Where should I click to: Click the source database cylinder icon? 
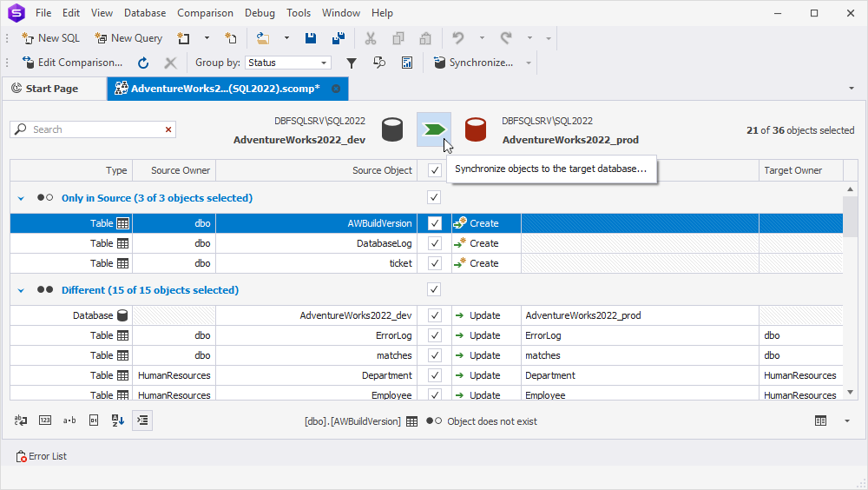[x=392, y=129]
